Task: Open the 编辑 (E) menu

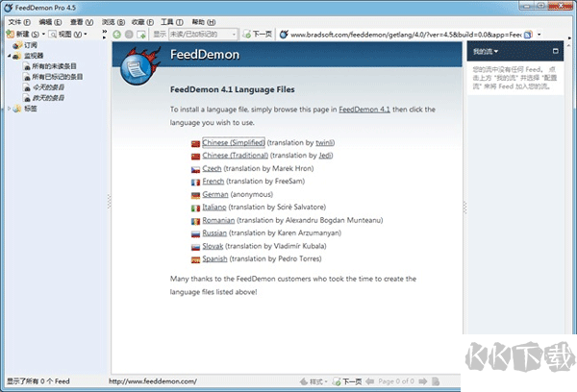Action: click(x=50, y=22)
